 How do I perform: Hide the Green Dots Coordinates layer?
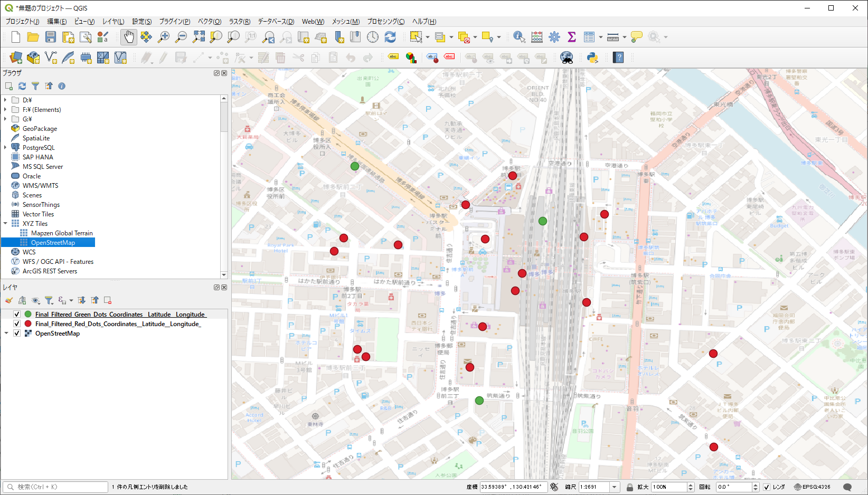click(x=17, y=315)
